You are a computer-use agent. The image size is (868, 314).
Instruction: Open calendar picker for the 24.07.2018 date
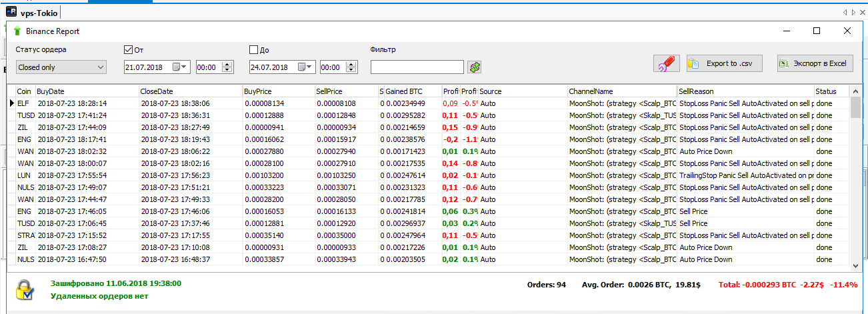[x=306, y=67]
